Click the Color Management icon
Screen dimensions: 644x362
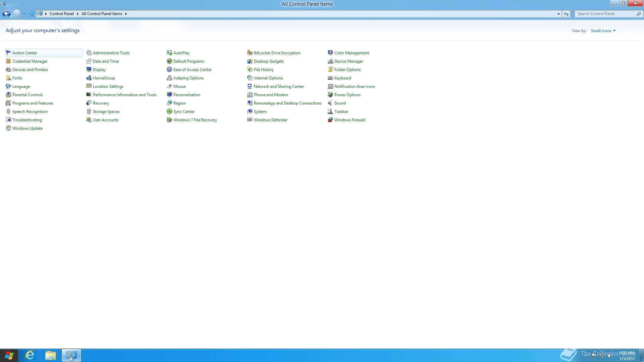point(330,53)
